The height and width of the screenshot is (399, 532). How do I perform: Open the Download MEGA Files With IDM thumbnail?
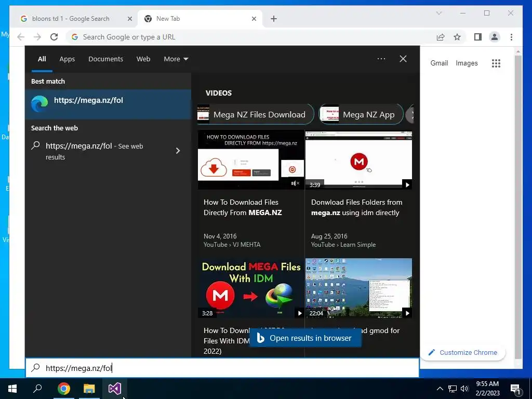tap(251, 288)
